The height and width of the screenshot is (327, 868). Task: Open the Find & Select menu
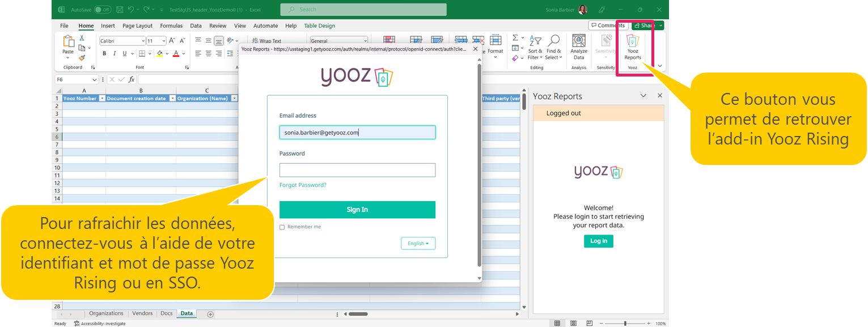point(553,46)
